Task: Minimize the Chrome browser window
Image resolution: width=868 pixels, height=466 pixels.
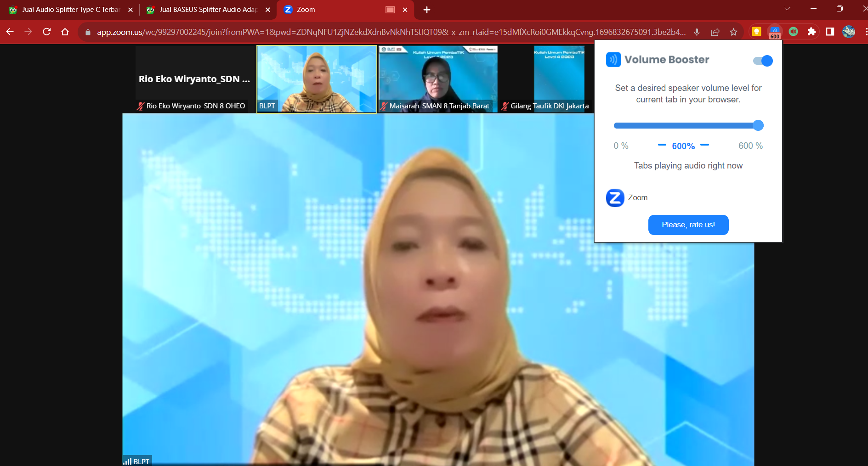Action: point(813,9)
